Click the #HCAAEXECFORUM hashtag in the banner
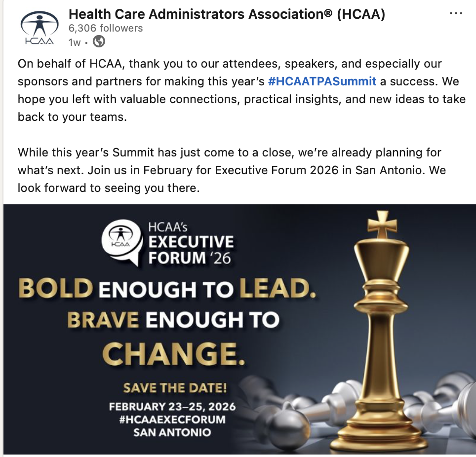The height and width of the screenshot is (457, 476). [172, 419]
